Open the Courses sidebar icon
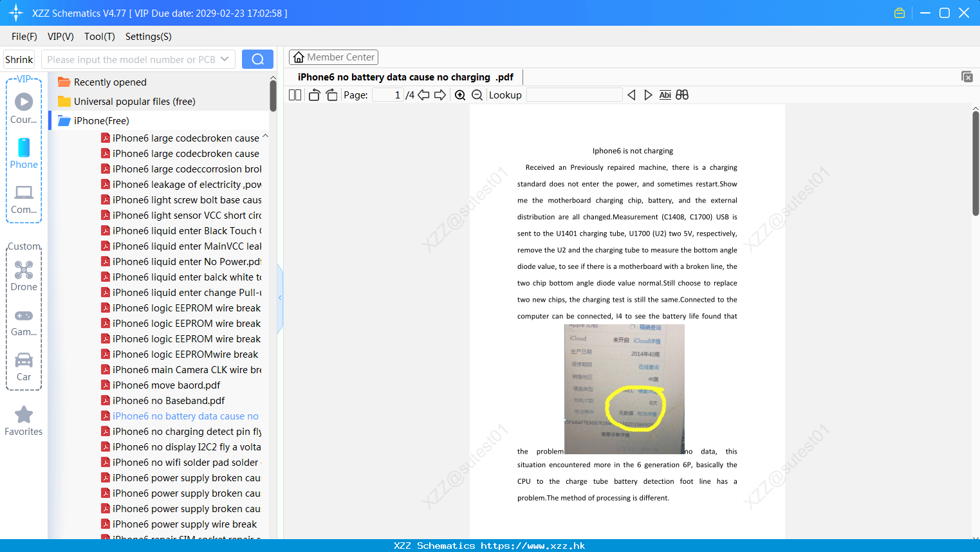Viewport: 980px width, 552px height. click(24, 107)
